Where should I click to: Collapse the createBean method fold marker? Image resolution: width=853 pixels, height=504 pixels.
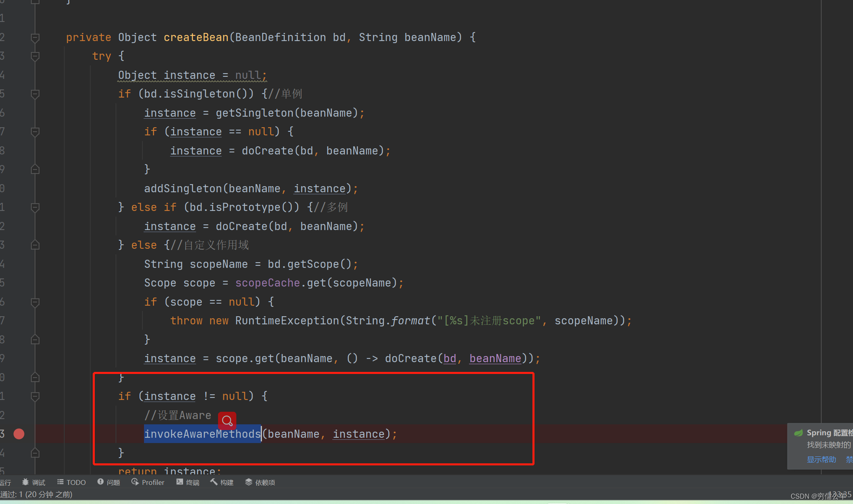click(x=35, y=37)
